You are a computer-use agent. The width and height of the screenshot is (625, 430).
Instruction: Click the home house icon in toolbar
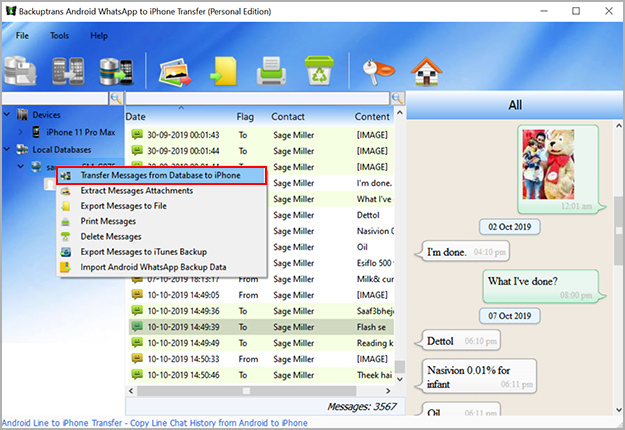coord(427,71)
